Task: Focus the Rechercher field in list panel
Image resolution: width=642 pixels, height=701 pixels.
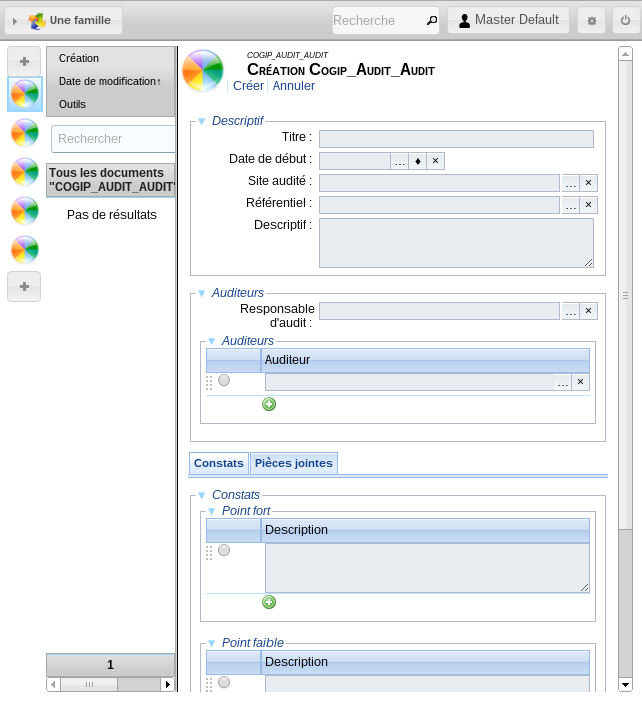Action: (114, 139)
